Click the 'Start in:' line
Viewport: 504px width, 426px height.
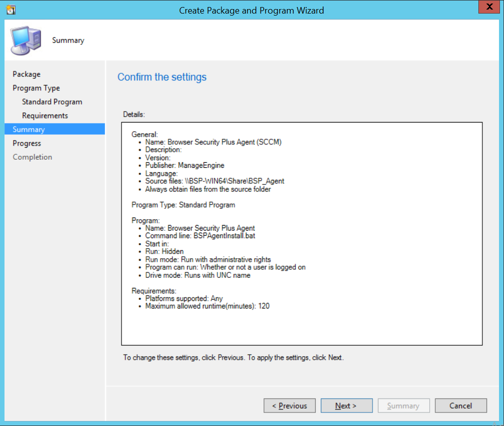click(x=157, y=244)
